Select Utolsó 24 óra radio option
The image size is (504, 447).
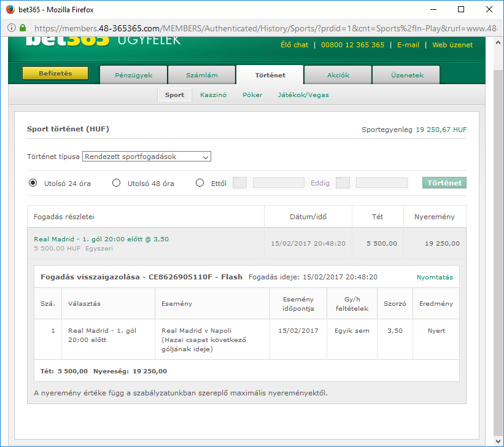(x=33, y=183)
